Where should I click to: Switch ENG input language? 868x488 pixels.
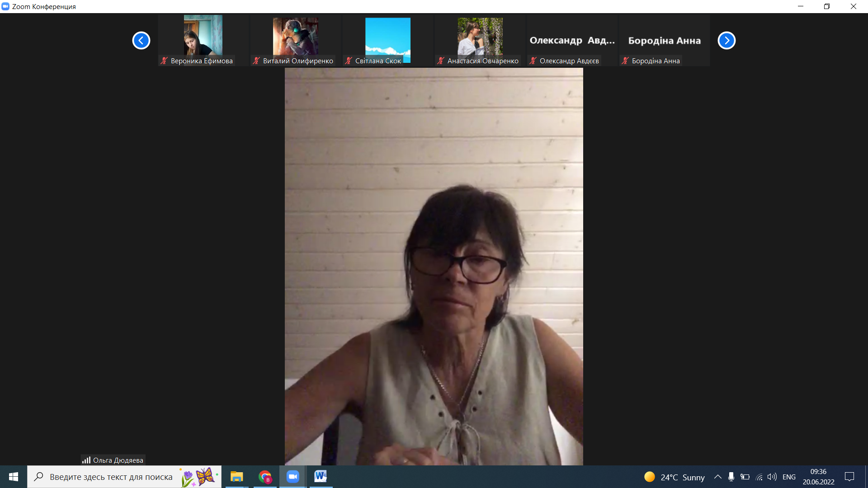pos(789,477)
